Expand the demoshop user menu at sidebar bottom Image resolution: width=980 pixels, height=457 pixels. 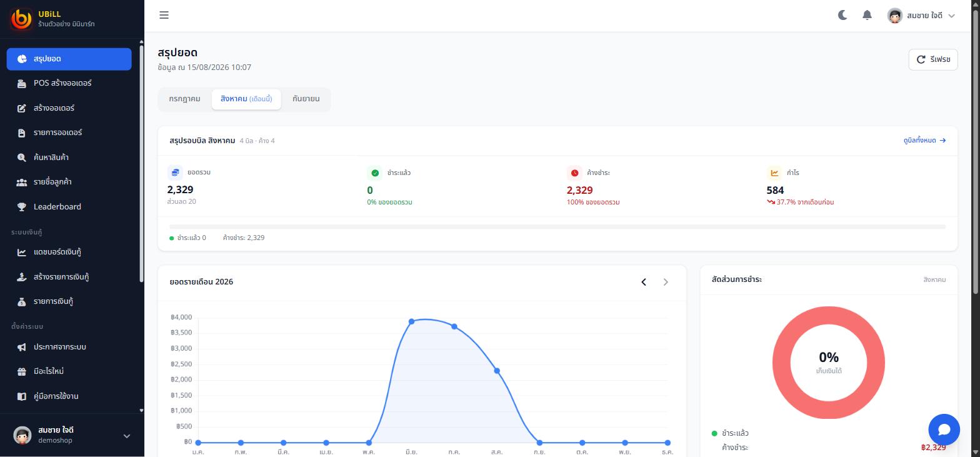pos(72,435)
